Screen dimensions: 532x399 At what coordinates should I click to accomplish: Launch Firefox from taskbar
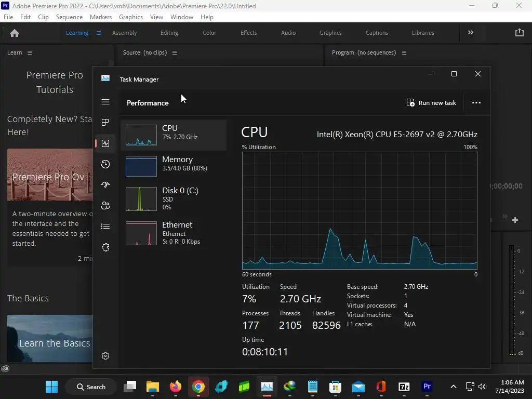click(x=176, y=387)
